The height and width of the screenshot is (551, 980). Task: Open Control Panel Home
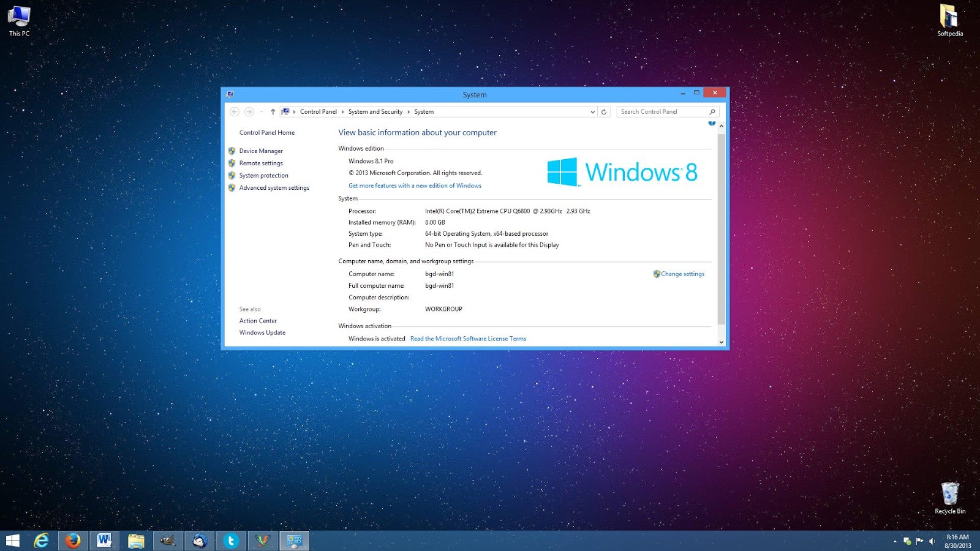click(x=267, y=132)
